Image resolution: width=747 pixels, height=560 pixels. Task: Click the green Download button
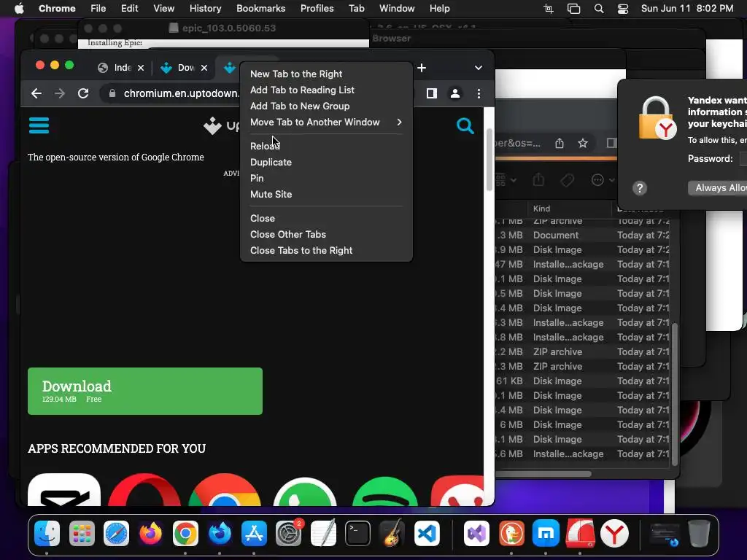[145, 391]
